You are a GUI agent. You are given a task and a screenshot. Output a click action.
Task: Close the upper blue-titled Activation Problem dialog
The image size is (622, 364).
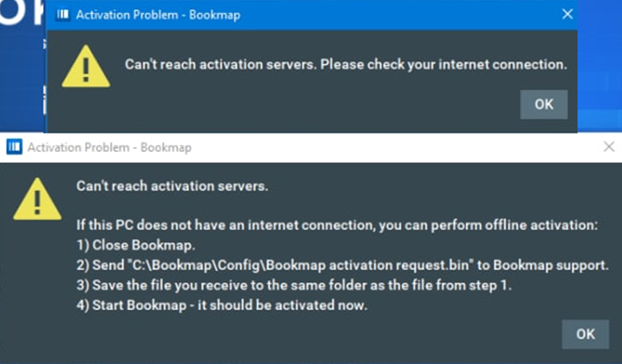click(x=567, y=15)
